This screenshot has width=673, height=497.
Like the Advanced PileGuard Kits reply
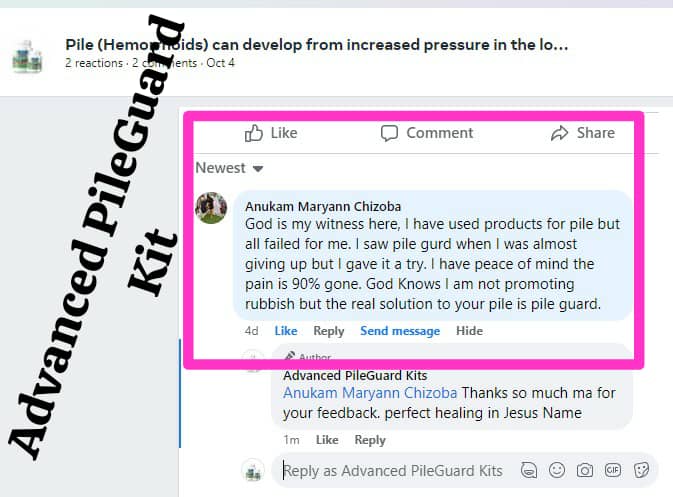pyautogui.click(x=327, y=440)
